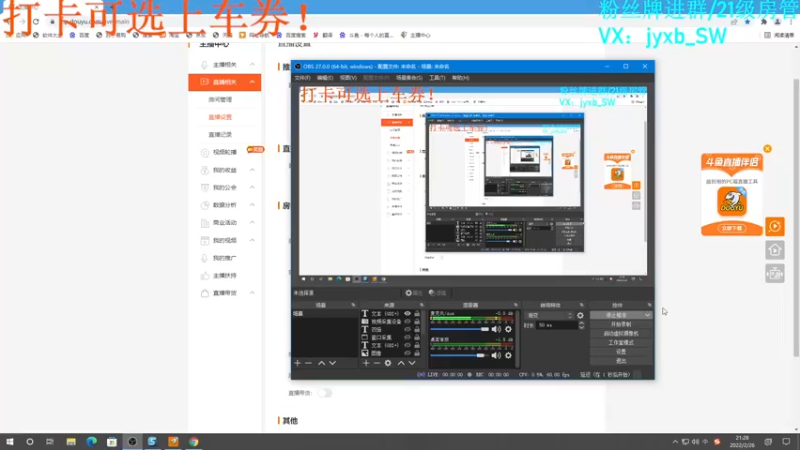This screenshot has height=450, width=800.
Task: Move the source down in the sources list
Action: coord(412,363)
